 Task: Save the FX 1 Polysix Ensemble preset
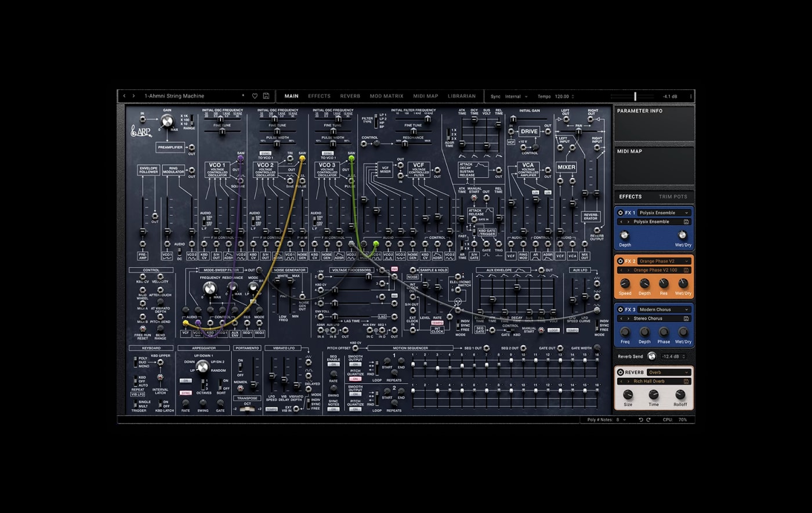point(686,222)
